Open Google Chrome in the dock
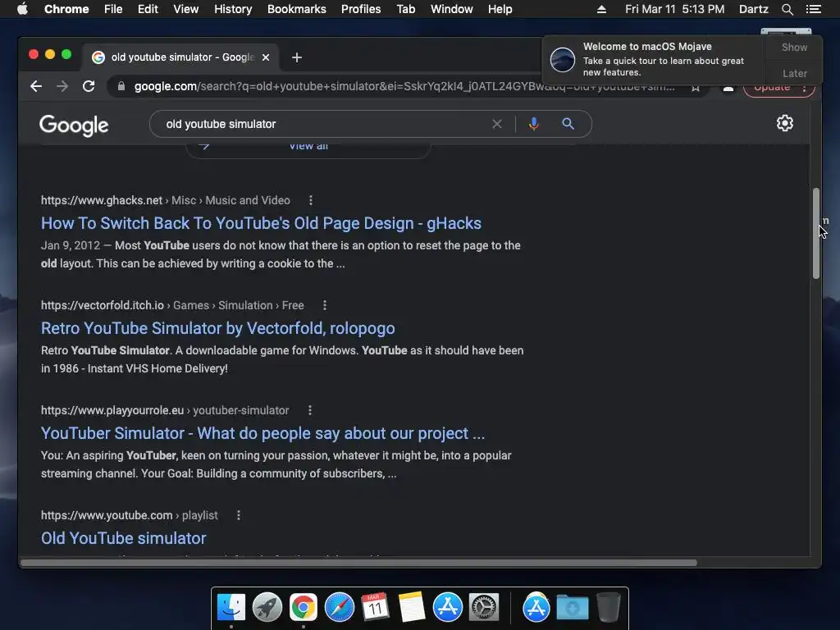 click(x=304, y=608)
